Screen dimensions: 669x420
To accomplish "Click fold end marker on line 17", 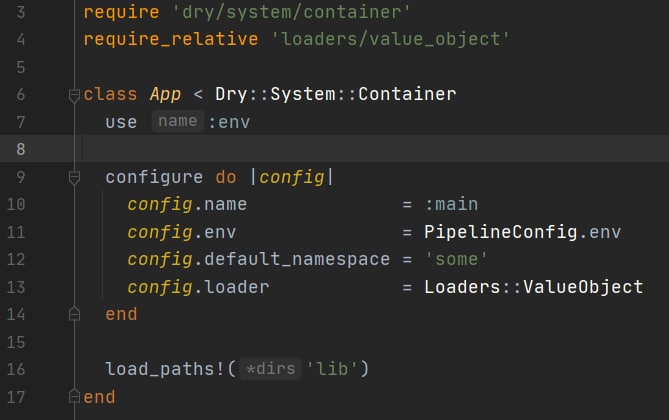I will tap(74, 397).
